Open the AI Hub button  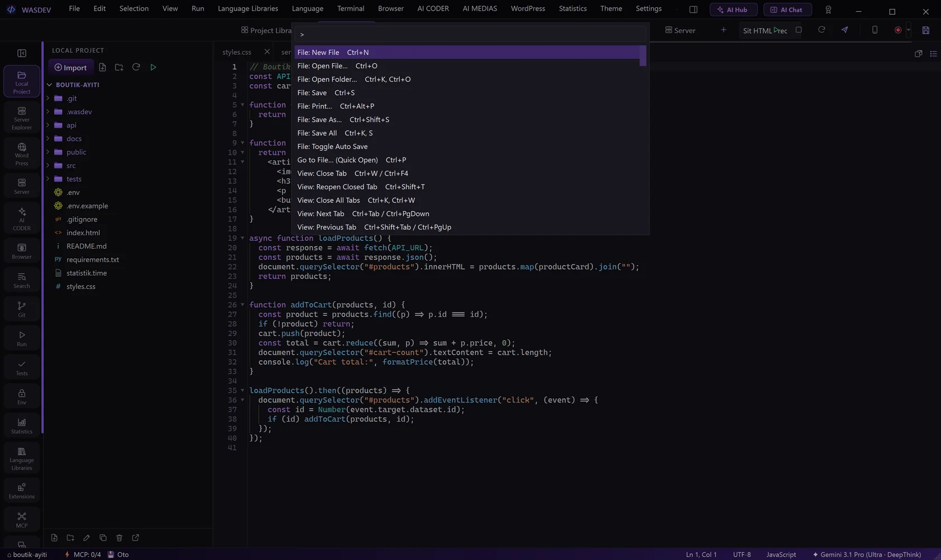[733, 10]
